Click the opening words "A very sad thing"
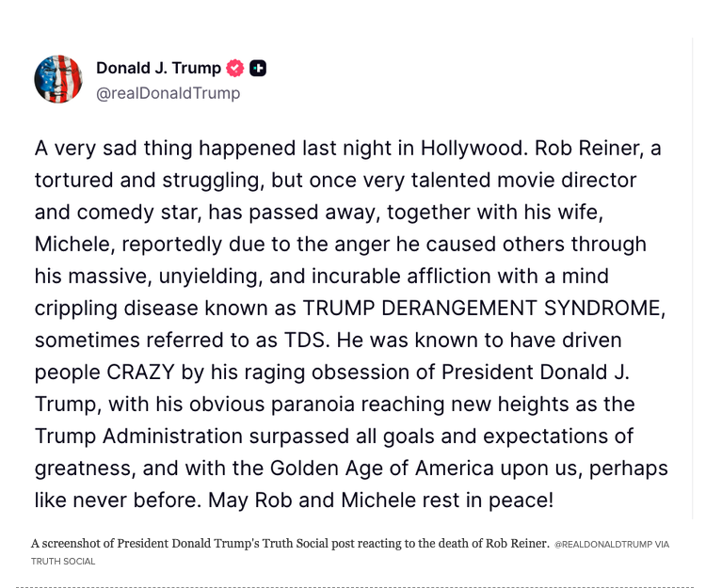722x588 pixels. pos(106,148)
